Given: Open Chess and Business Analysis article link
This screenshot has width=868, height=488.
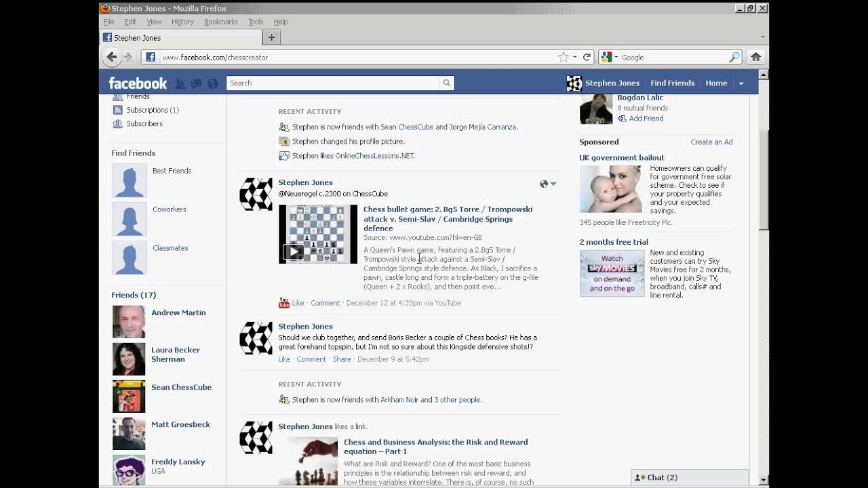Looking at the screenshot, I should (x=435, y=447).
